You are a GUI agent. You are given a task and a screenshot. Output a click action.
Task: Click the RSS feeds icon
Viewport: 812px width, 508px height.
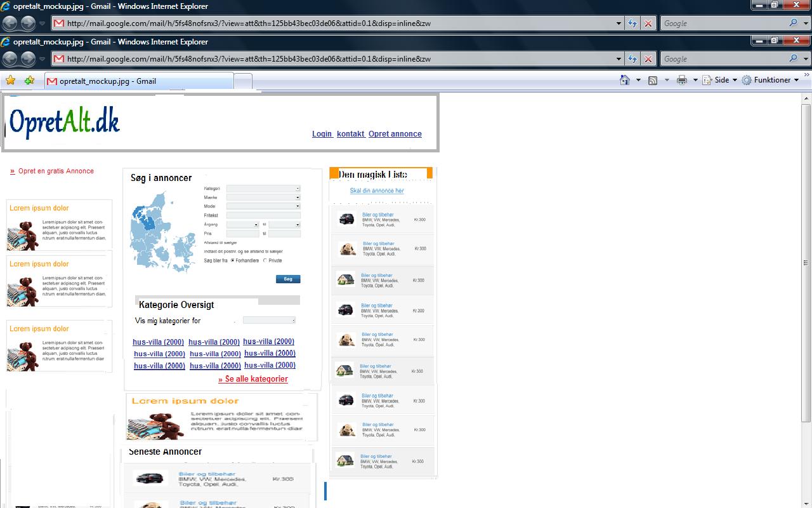click(x=652, y=80)
